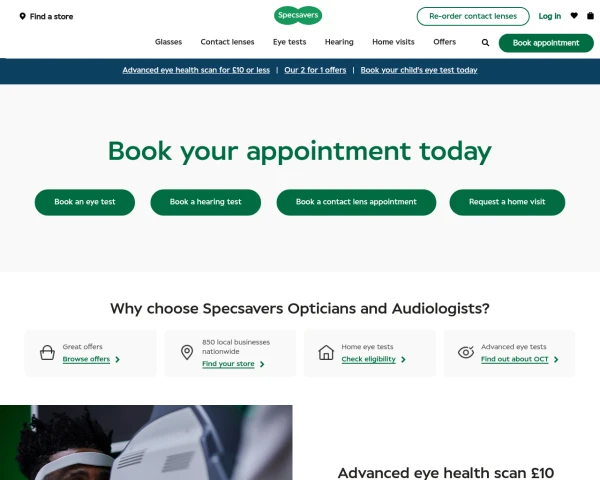
Task: Click the basket icon for Great offers
Action: click(47, 353)
